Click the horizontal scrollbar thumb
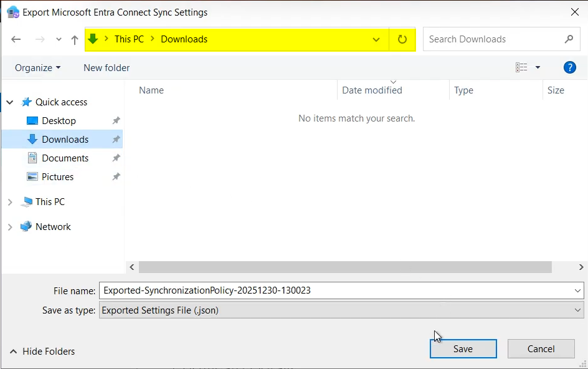Screen dimensions: 588x369 coord(345,267)
